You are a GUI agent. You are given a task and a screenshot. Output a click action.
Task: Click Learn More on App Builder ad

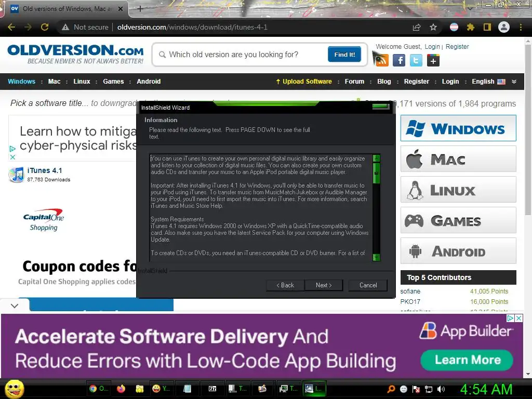coord(467,360)
